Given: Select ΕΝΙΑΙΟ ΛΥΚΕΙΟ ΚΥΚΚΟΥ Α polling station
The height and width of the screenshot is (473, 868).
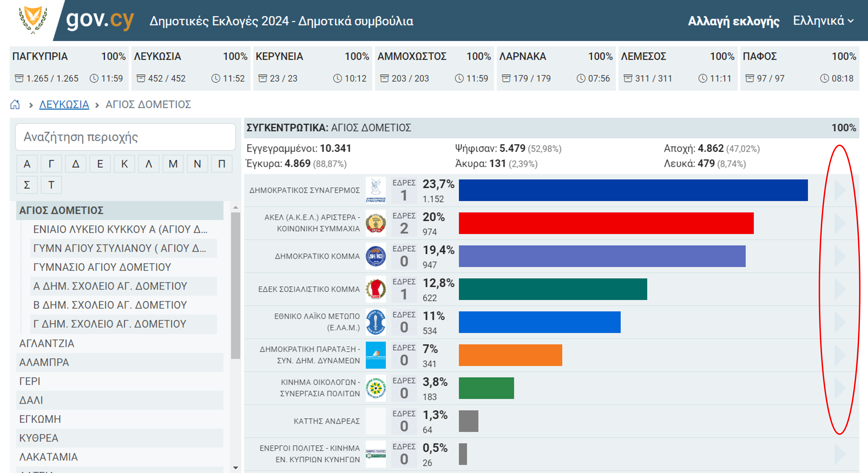Looking at the screenshot, I should (x=123, y=229).
